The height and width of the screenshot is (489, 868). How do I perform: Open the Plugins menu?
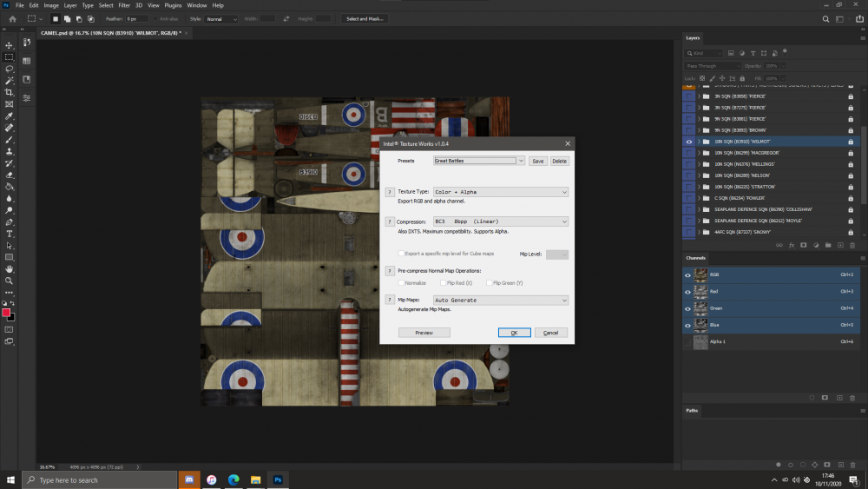[173, 5]
